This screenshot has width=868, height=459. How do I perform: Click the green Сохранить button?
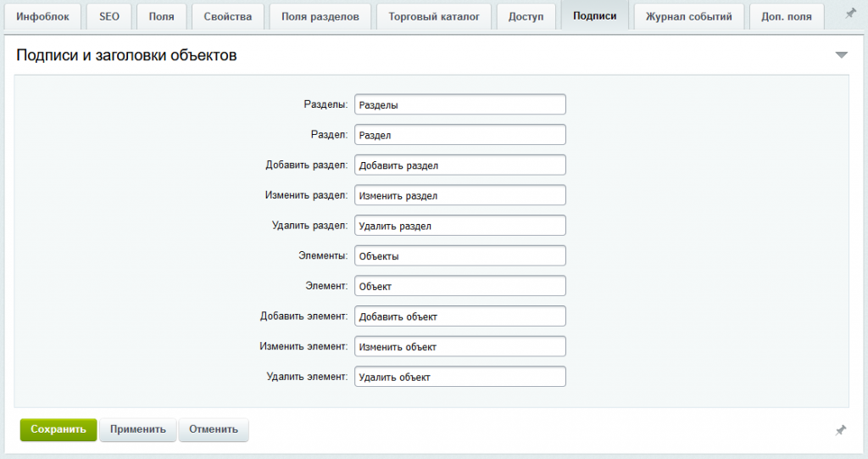point(58,429)
